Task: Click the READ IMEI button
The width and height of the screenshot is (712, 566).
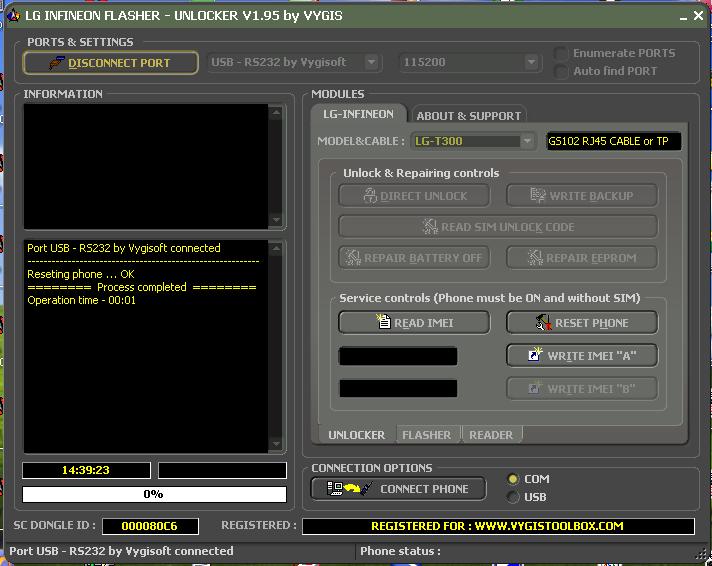Action: click(414, 323)
